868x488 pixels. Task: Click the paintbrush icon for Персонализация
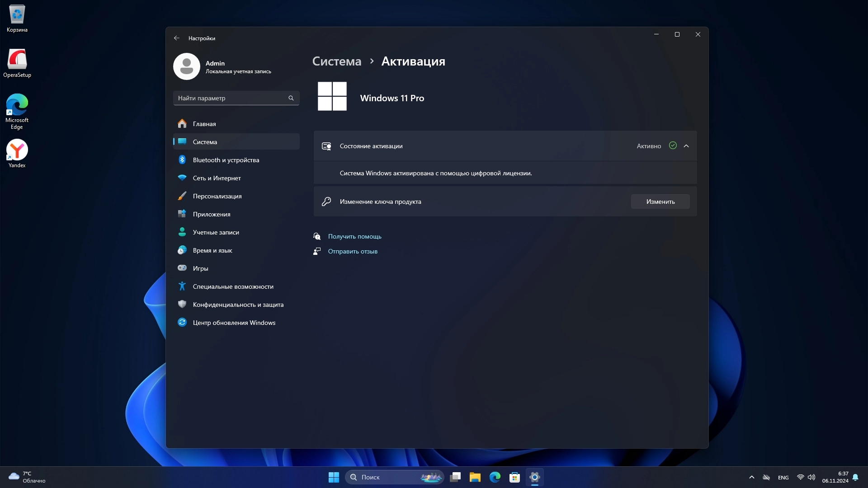182,196
